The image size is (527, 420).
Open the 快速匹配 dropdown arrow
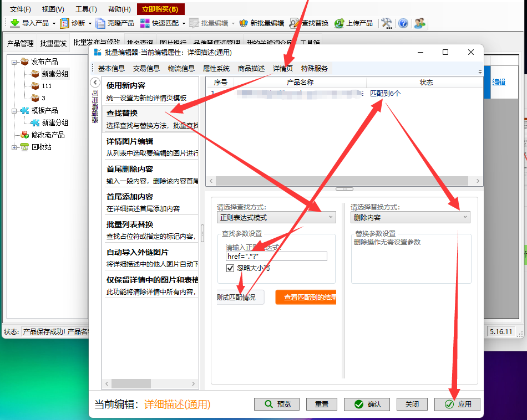[184, 23]
